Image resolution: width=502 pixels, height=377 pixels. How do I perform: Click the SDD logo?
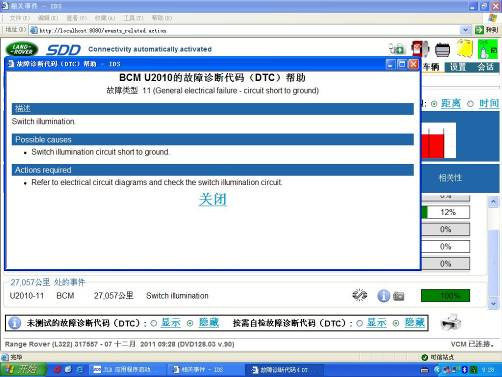(x=63, y=50)
